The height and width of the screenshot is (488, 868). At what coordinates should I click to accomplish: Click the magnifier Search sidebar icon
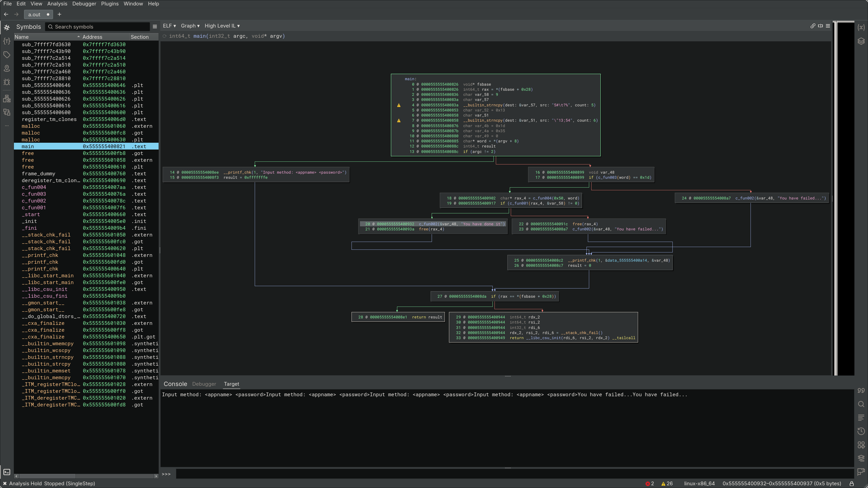(x=861, y=404)
